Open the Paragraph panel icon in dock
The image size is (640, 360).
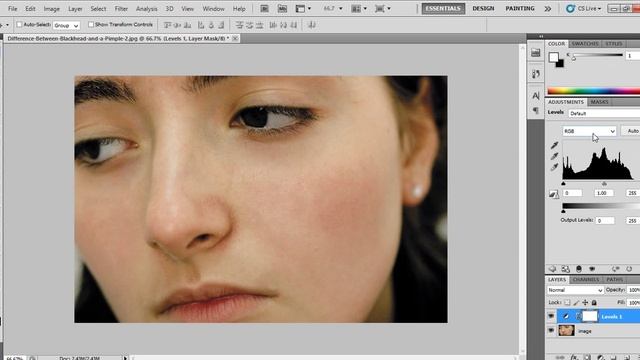click(536, 111)
